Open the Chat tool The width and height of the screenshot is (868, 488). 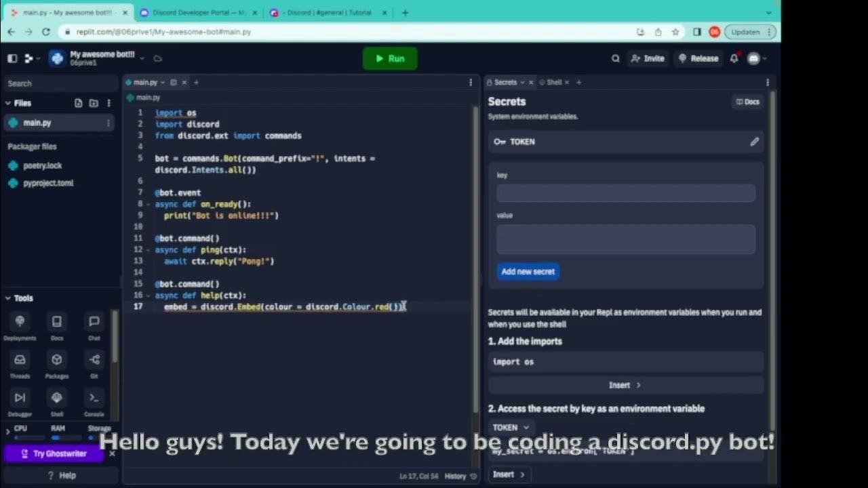coord(94,326)
